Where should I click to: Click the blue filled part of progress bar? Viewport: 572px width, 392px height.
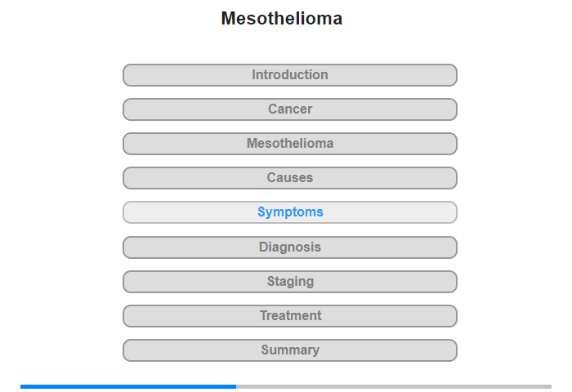tap(128, 386)
